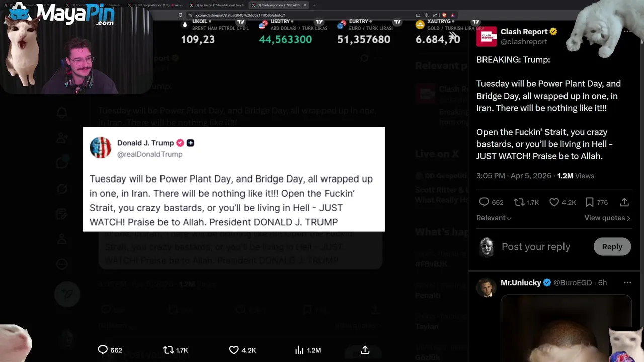The height and width of the screenshot is (362, 644).
Task: Like the Clash Report post in side panel
Action: coord(554,202)
